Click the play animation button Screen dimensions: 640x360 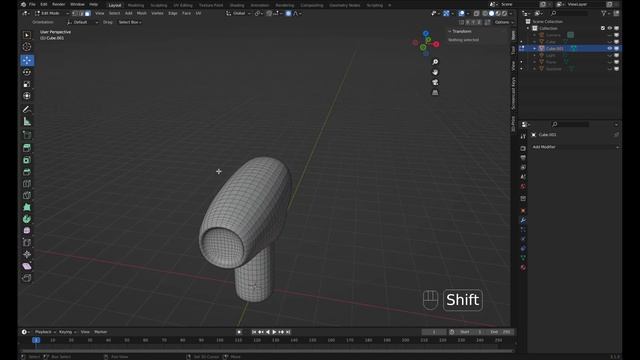(274, 332)
